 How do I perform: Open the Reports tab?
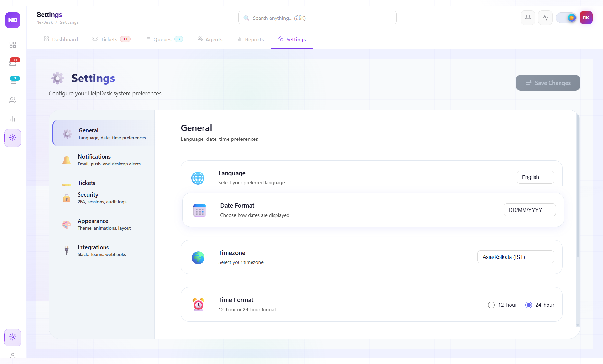pos(254,39)
